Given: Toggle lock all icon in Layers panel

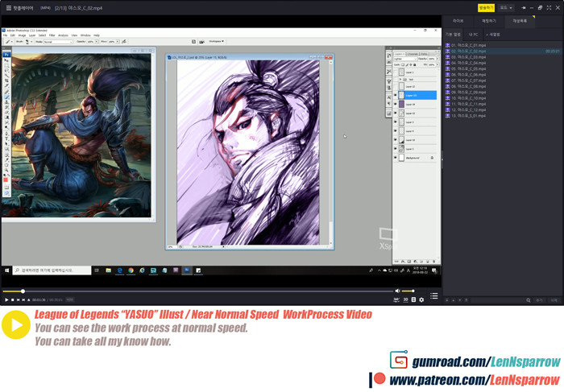Looking at the screenshot, I should coord(415,64).
